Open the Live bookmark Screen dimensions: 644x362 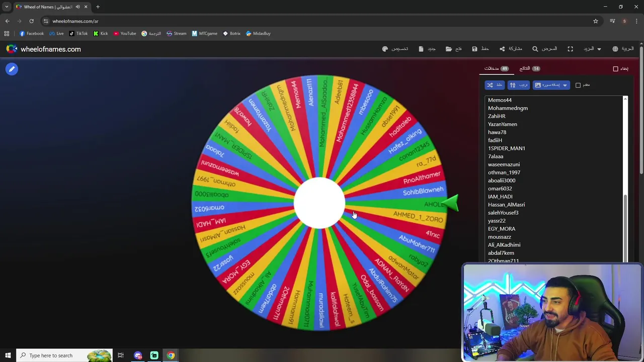click(x=56, y=33)
